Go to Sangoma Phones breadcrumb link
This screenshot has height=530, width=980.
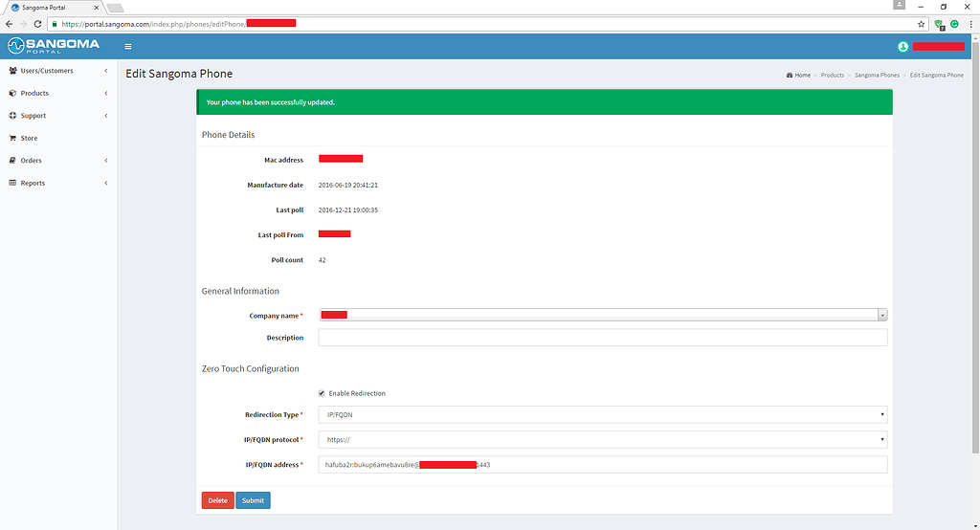click(x=877, y=75)
